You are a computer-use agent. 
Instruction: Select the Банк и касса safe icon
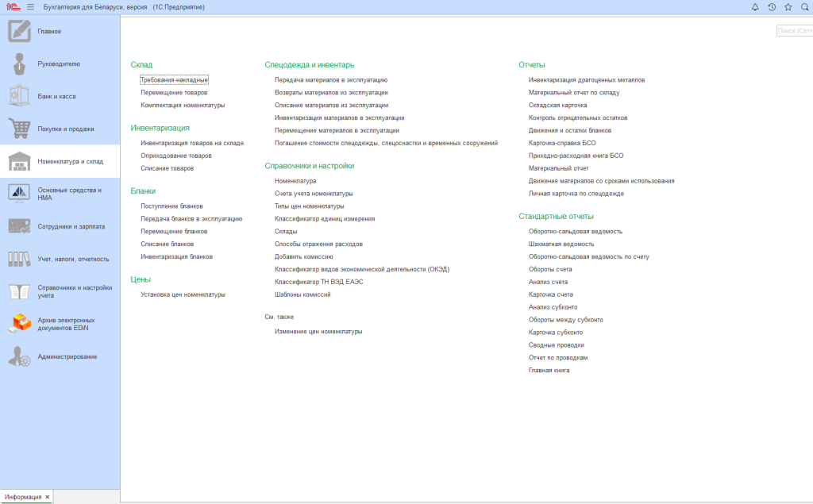tap(19, 96)
